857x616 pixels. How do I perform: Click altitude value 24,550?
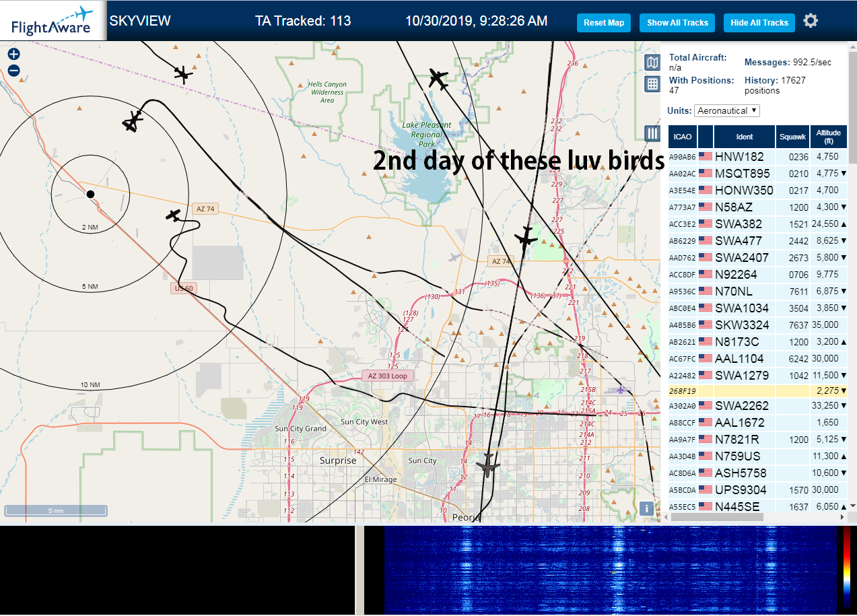click(x=825, y=224)
